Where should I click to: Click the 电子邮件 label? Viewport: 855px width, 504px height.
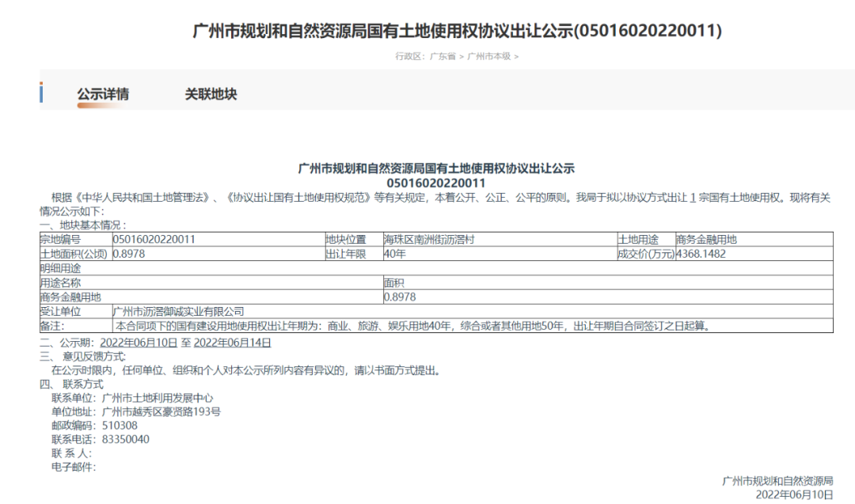point(74,467)
